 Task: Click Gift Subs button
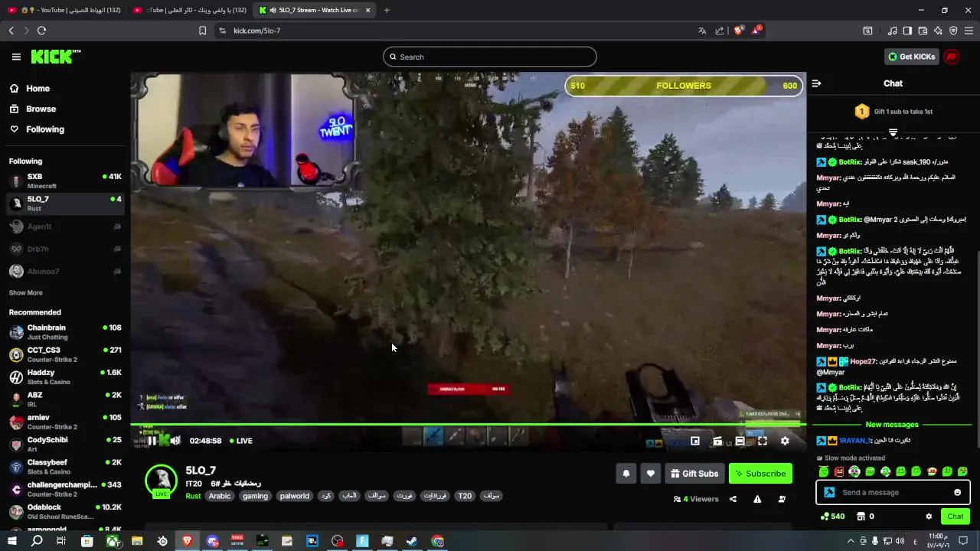coord(695,474)
